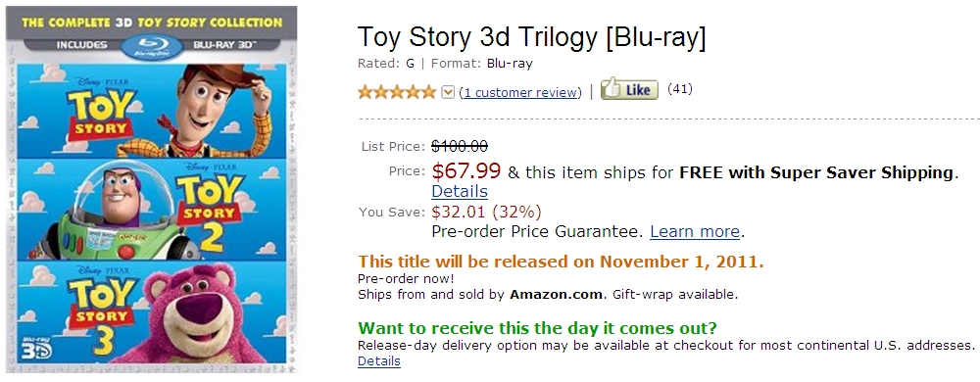Open release-day delivery Details link
The height and width of the screenshot is (382, 980).
click(x=378, y=360)
